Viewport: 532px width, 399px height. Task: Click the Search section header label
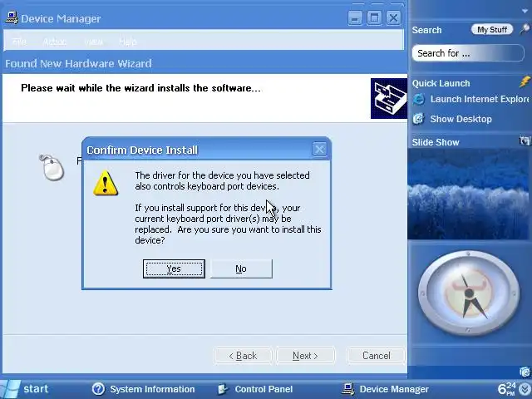click(426, 30)
